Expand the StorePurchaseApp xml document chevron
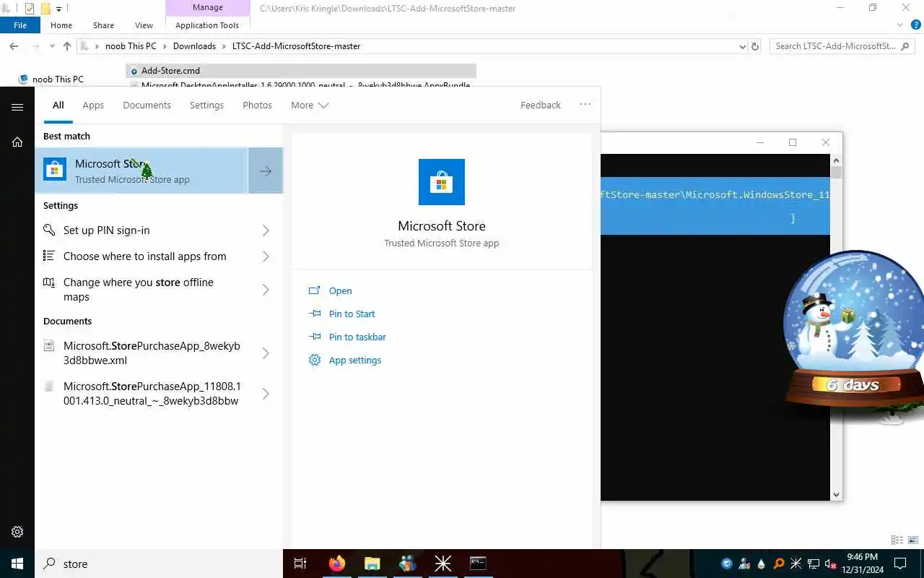Image resolution: width=924 pixels, height=578 pixels. tap(266, 353)
